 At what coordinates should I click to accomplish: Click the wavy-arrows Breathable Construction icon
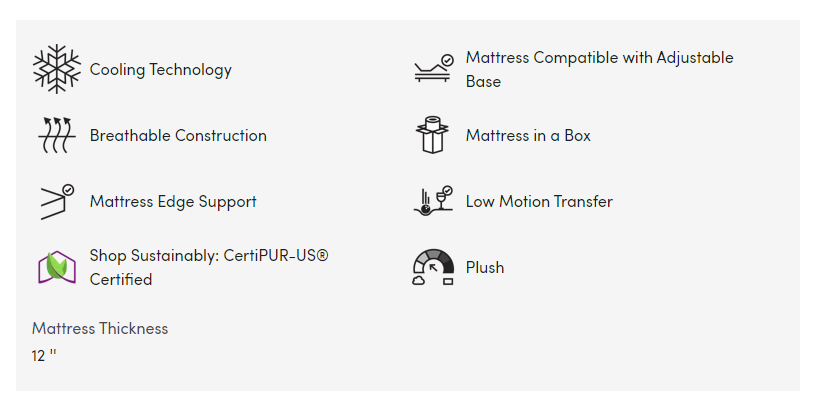click(x=57, y=135)
